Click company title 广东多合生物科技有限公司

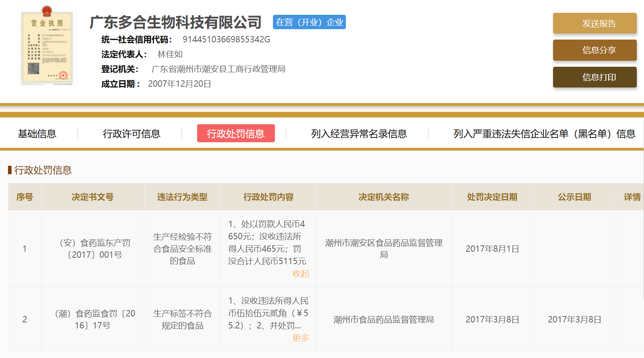(176, 22)
